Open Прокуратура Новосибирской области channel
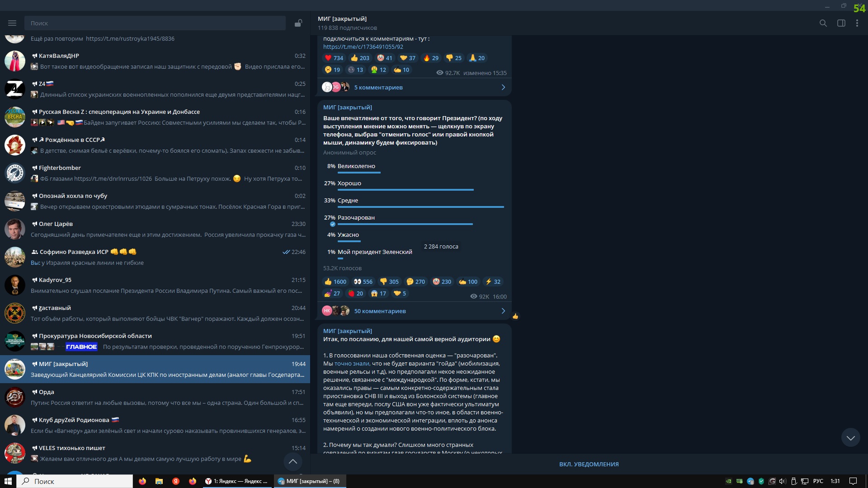 (x=155, y=341)
